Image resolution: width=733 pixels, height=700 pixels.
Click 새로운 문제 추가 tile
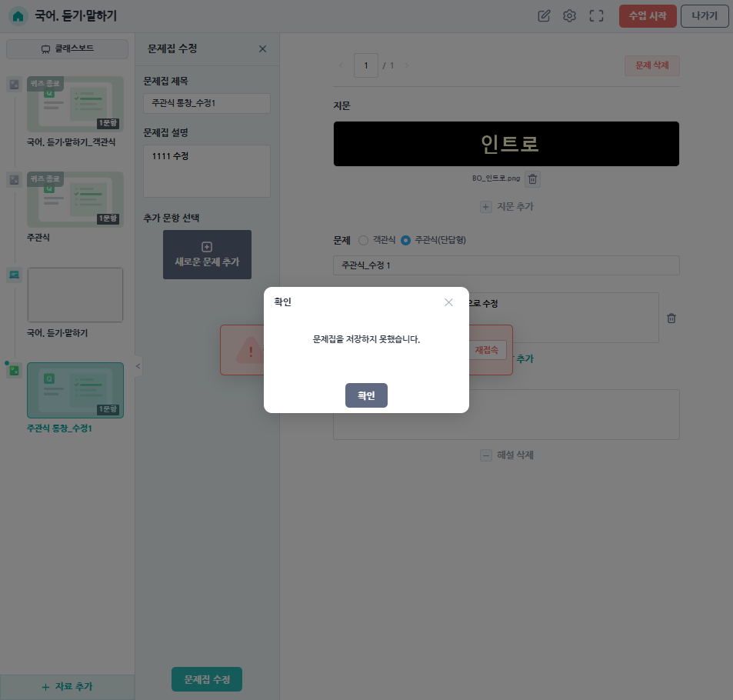(207, 255)
